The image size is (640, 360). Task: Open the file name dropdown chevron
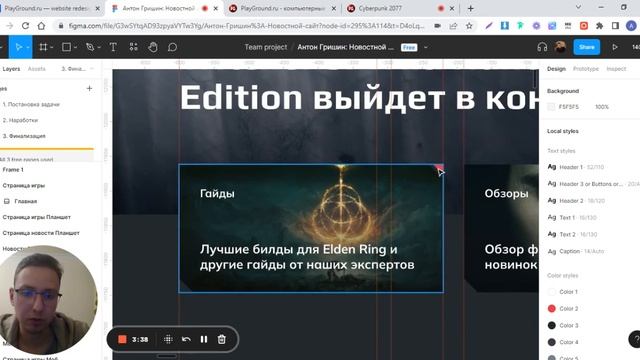[426, 47]
